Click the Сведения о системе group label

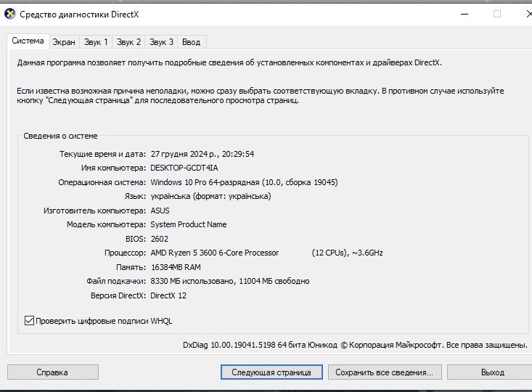(60, 136)
